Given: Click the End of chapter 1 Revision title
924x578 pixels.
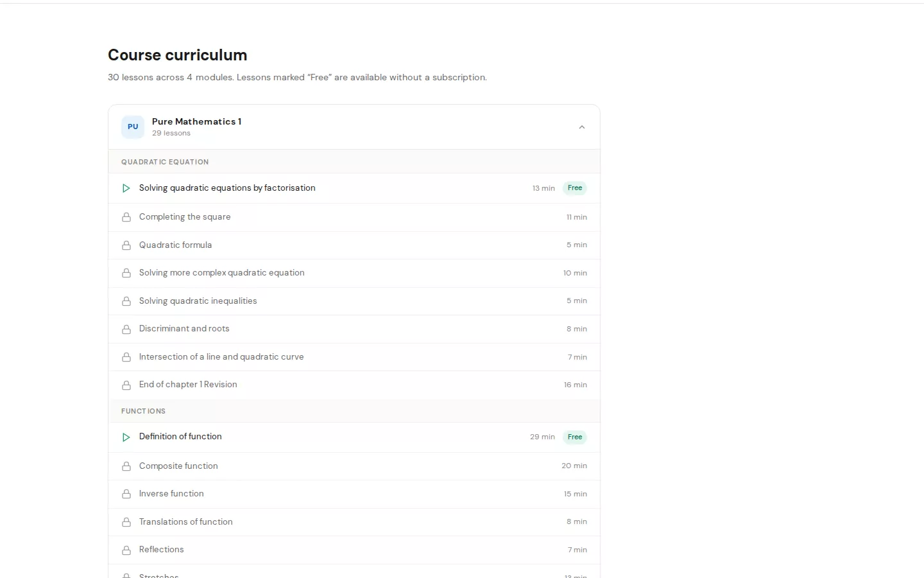Looking at the screenshot, I should 188,385.
